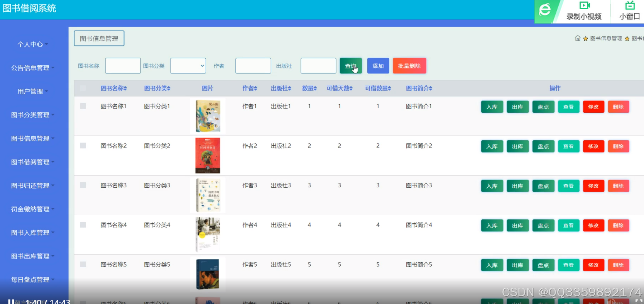
Task: Sort by 图书简介 column arrow
Action: pos(430,88)
